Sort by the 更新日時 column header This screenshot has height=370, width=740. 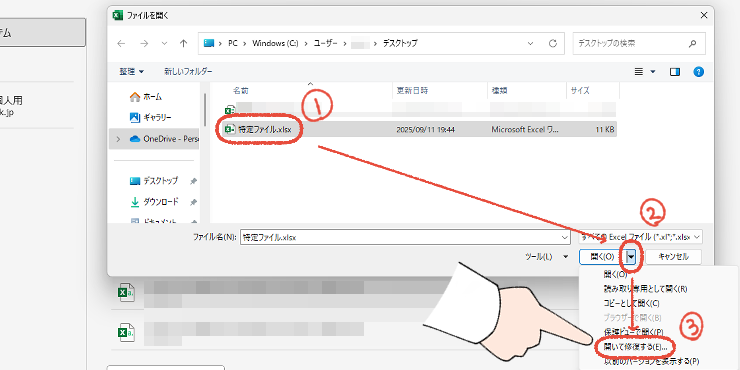pos(412,91)
